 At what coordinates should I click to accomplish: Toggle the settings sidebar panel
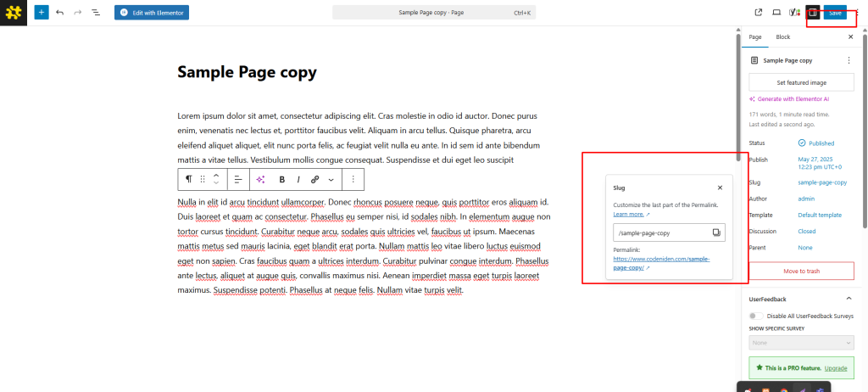point(812,13)
